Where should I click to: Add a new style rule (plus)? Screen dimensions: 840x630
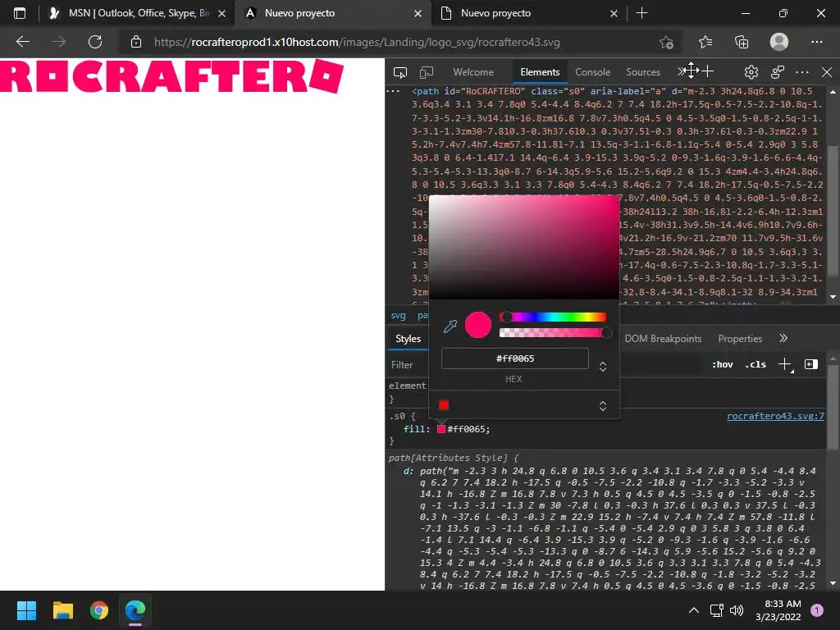(785, 364)
